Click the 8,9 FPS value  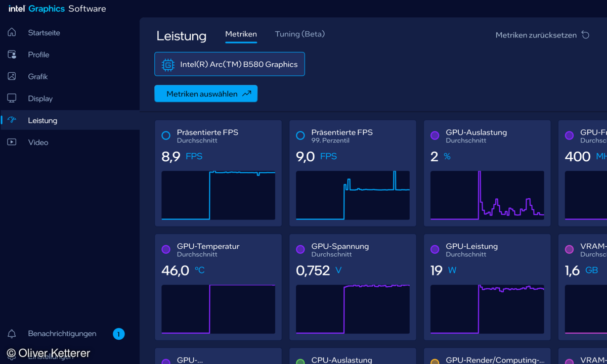pos(182,157)
